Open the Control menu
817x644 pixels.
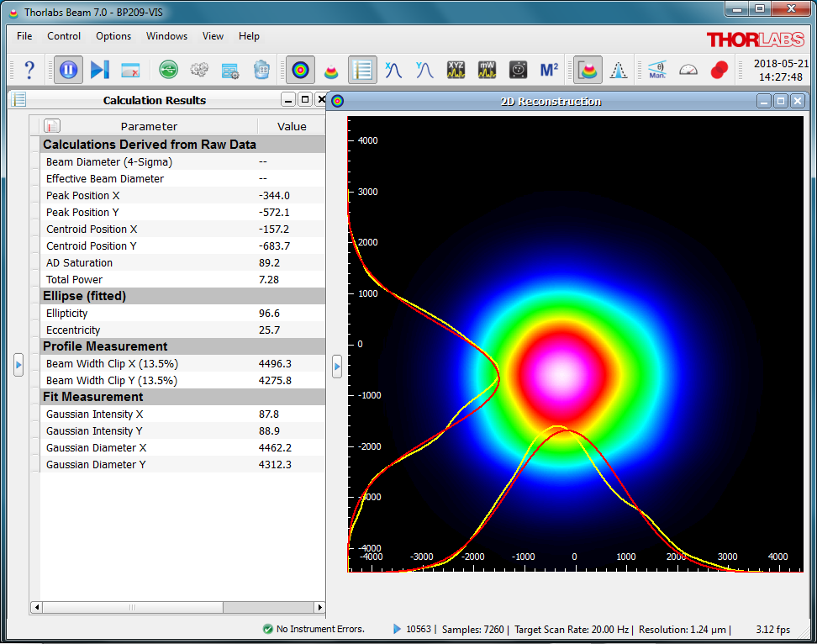click(64, 36)
